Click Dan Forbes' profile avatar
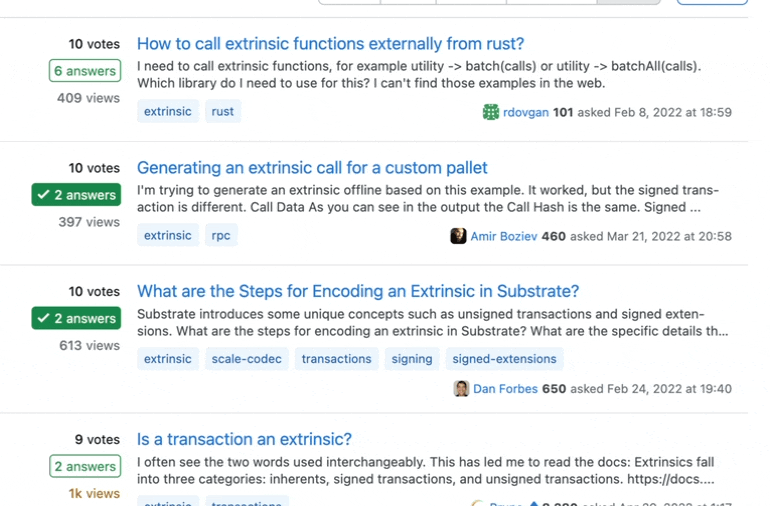The height and width of the screenshot is (506, 770). click(461, 389)
